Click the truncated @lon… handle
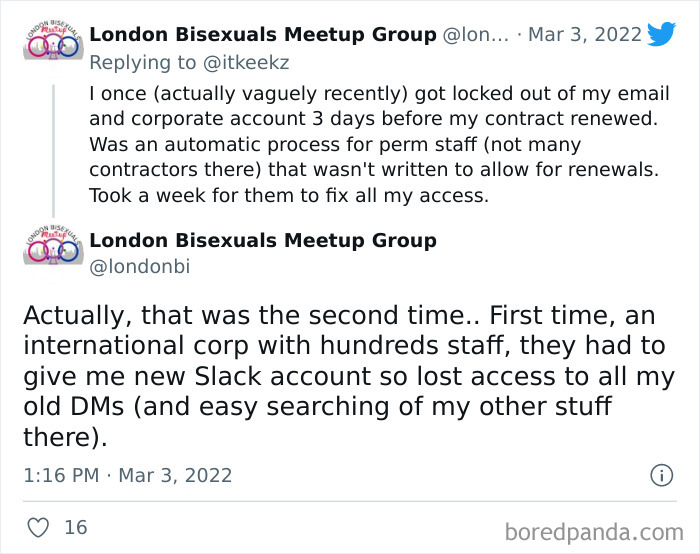 pos(475,35)
